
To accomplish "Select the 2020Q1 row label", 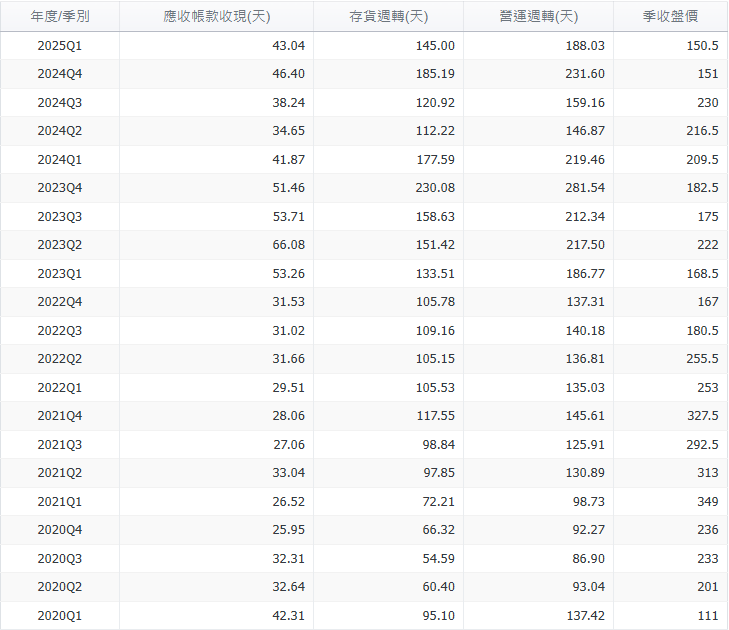I will pyautogui.click(x=60, y=616).
